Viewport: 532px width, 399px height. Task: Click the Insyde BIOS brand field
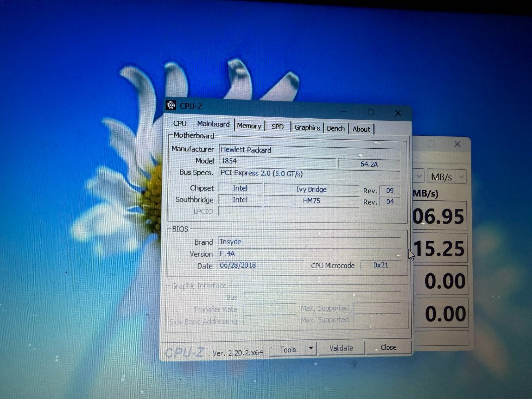point(309,242)
